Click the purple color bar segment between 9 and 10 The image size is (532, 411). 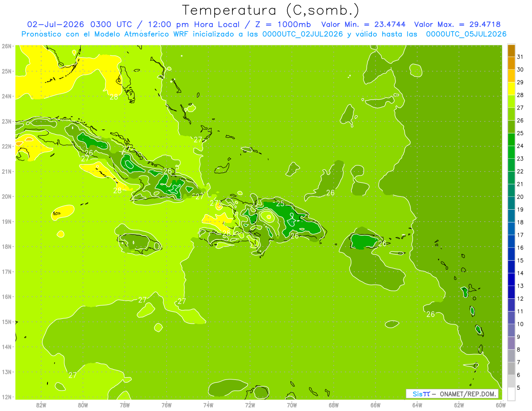511,330
